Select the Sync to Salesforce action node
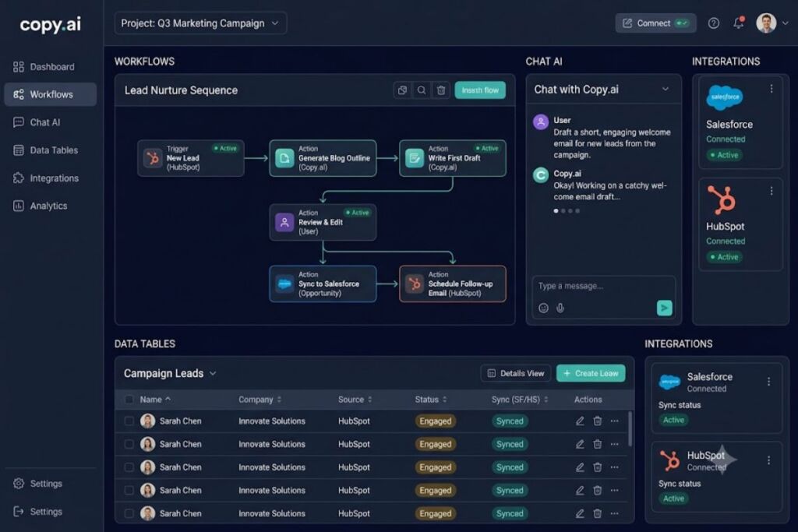798x532 pixels. click(x=323, y=284)
